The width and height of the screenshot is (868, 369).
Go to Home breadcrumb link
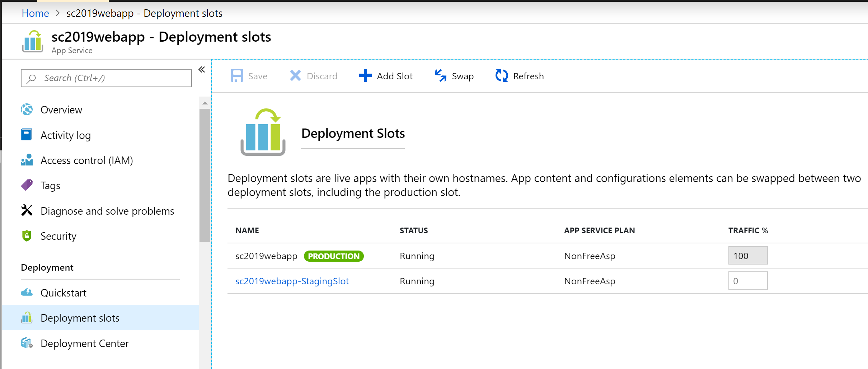(x=35, y=13)
